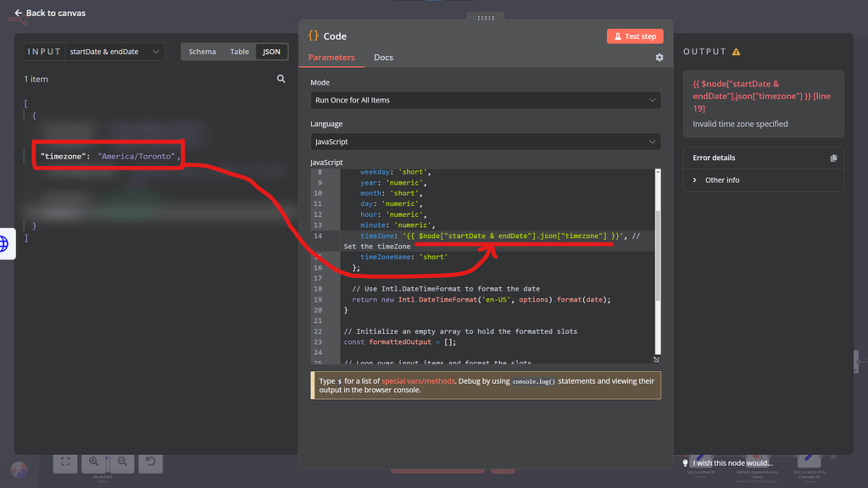Expand code editor using the resize icon

[x=656, y=359]
